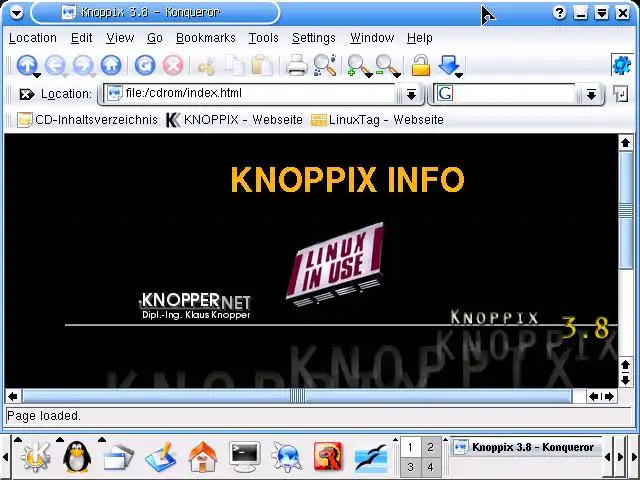Viewport: 640px width, 480px height.
Task: Click the Security padlock icon
Action: (x=421, y=65)
